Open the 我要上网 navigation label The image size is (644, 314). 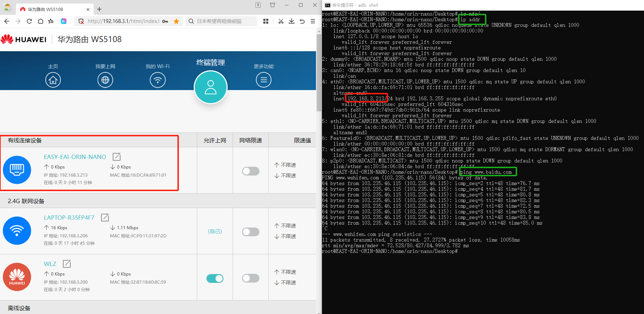tap(105, 66)
